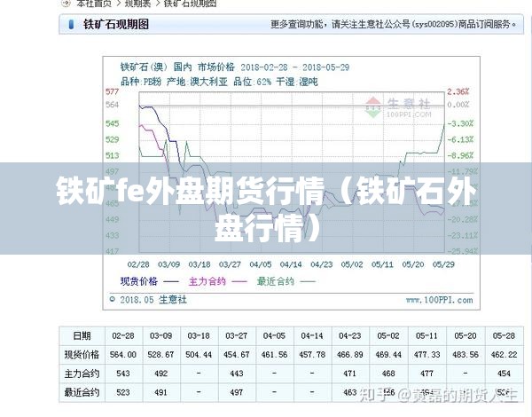This screenshot has height=417, width=532.
Task: Click the dark blue line sample for 现货价格
Action: click(170, 281)
